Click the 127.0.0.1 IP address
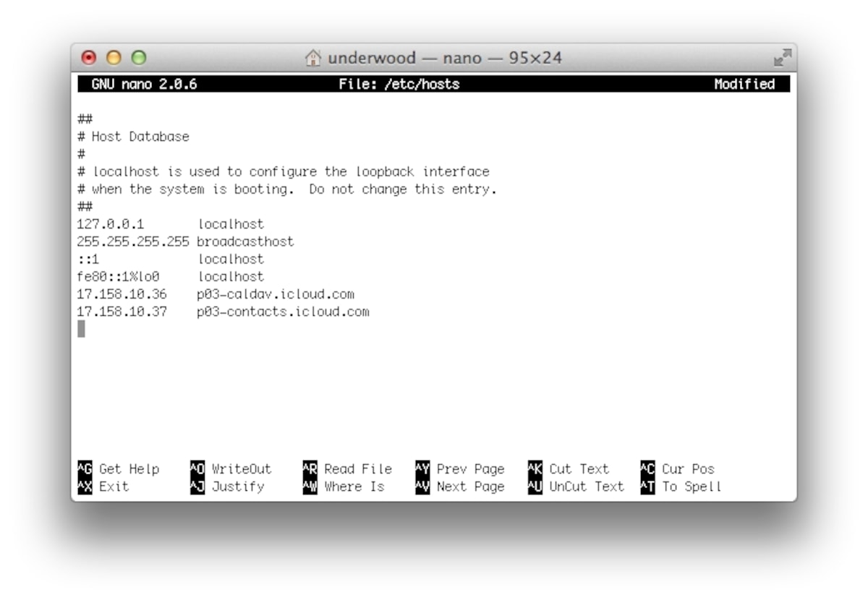The image size is (868, 600). click(x=111, y=224)
